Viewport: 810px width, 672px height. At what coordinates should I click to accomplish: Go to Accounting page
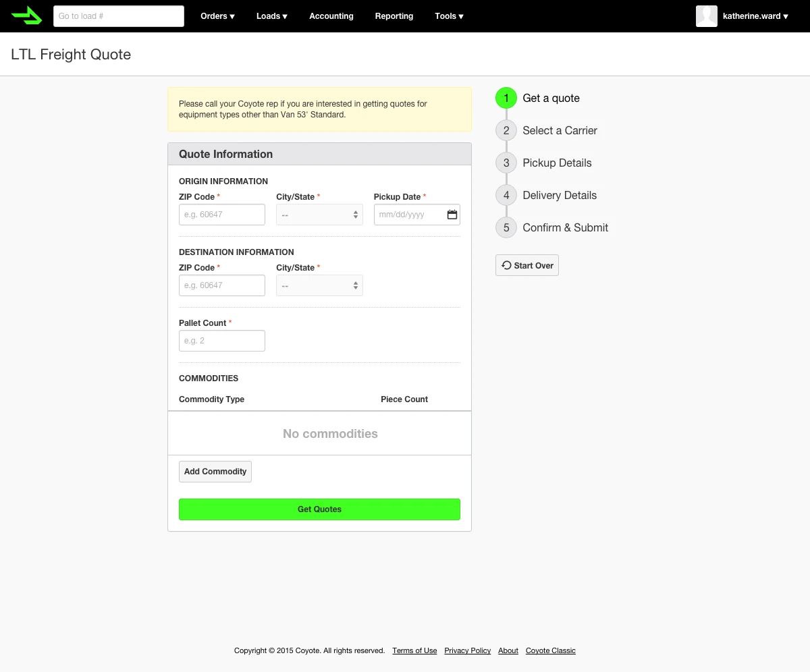tap(331, 16)
